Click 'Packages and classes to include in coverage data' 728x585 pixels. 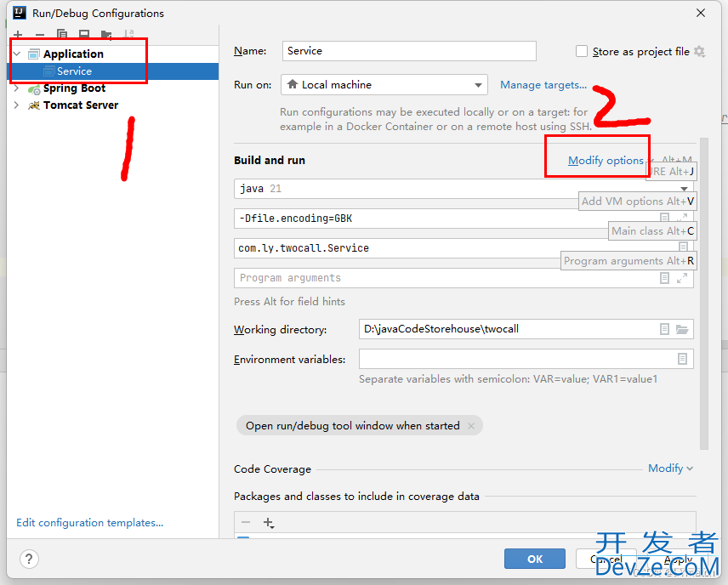coord(356,497)
